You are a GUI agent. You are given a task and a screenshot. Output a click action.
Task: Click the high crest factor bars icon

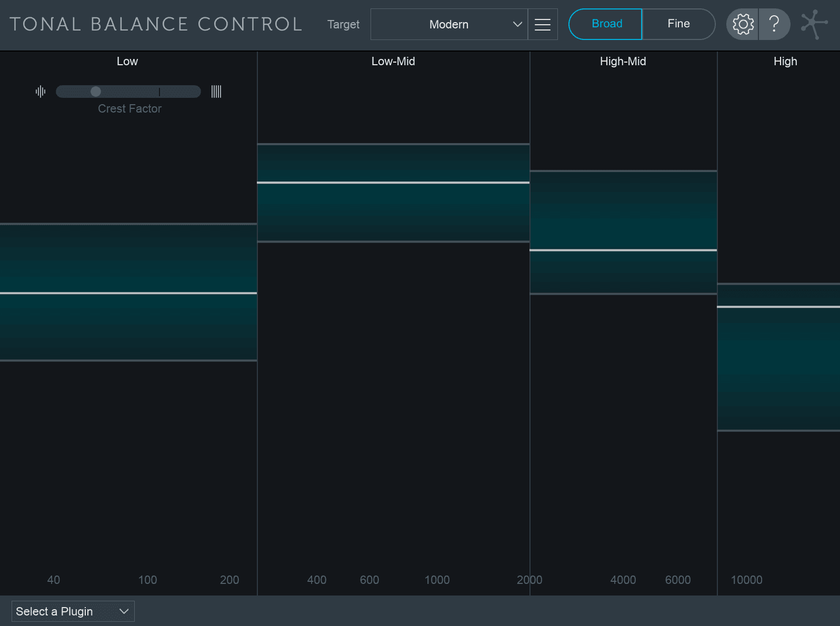point(216,92)
